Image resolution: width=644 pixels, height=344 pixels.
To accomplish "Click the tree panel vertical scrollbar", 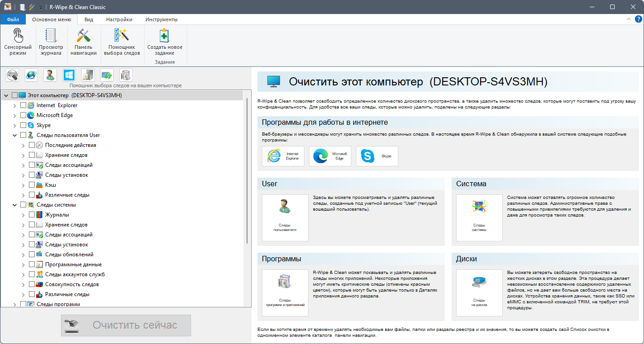I will [x=247, y=172].
